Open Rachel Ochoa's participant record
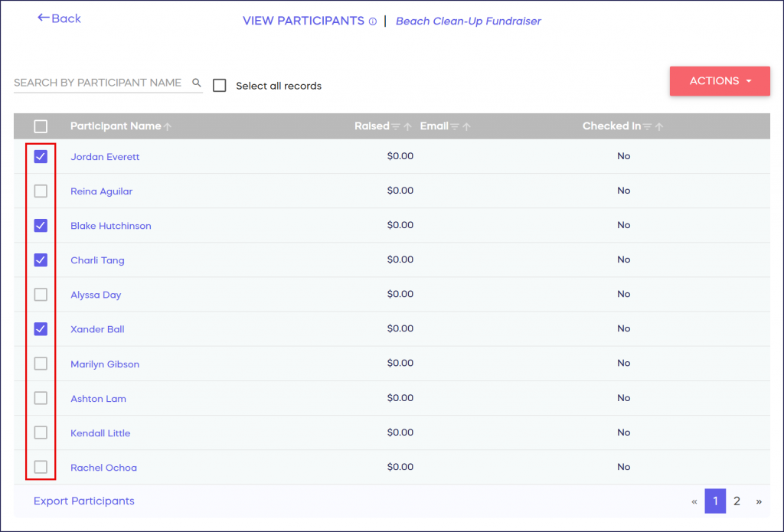The height and width of the screenshot is (532, 784). point(103,468)
